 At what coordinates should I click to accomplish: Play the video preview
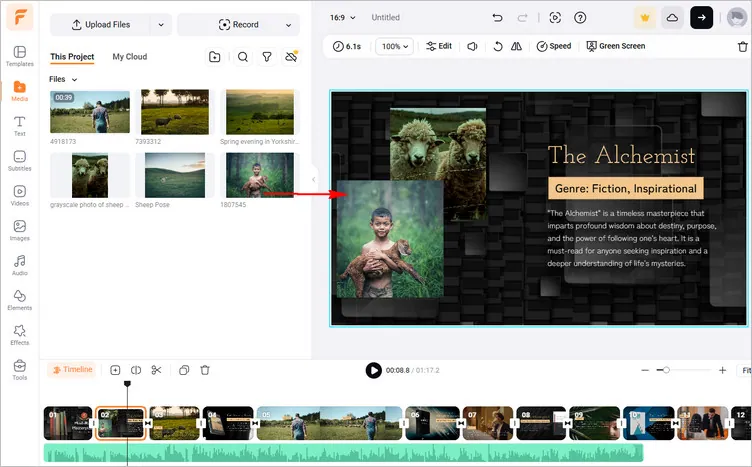coord(374,370)
